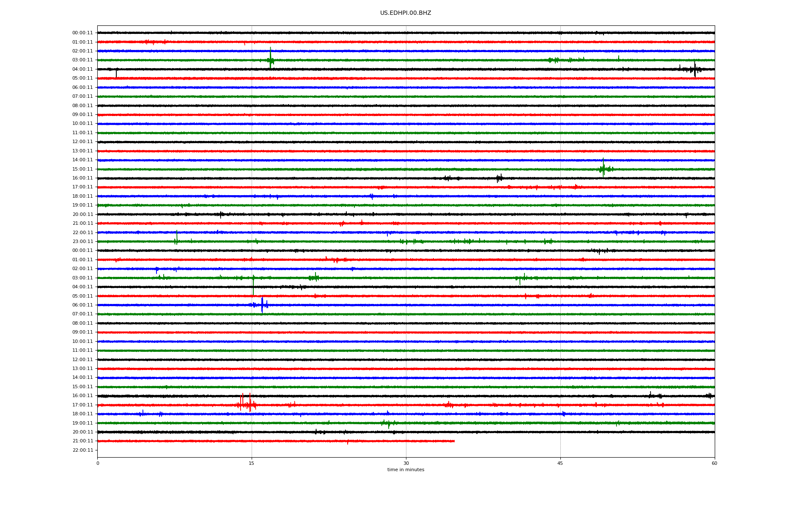Click the second 00:00:11 label mid-plot
The width and height of the screenshot is (812, 508).
click(x=82, y=251)
